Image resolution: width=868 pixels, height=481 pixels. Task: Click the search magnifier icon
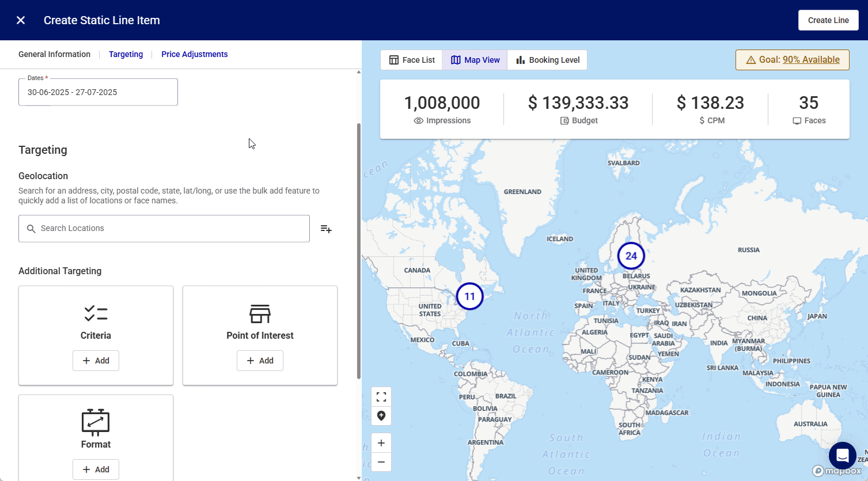pyautogui.click(x=31, y=229)
